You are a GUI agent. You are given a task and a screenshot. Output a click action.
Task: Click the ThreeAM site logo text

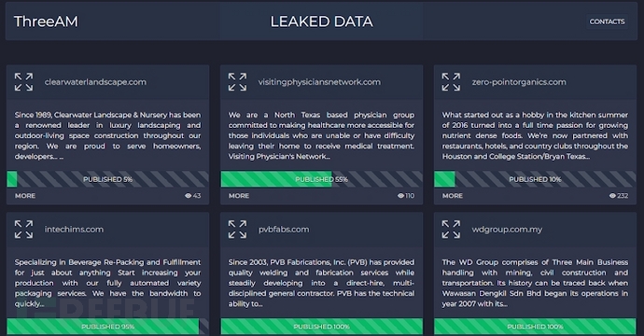pyautogui.click(x=46, y=21)
